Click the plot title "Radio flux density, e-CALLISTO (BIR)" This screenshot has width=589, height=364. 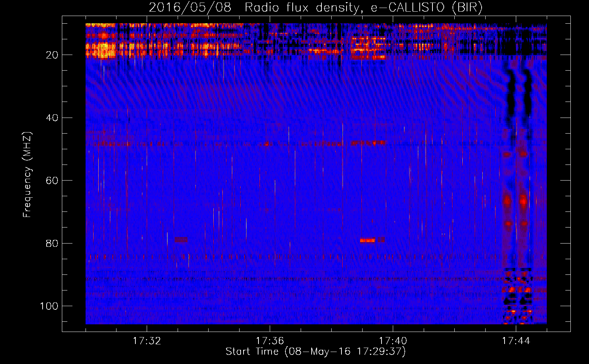[x=363, y=8]
